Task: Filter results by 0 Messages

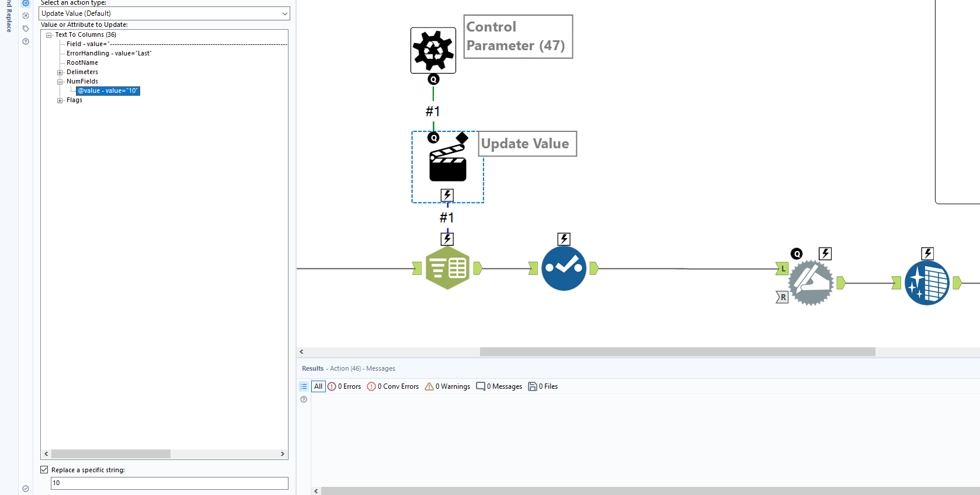Action: click(499, 386)
